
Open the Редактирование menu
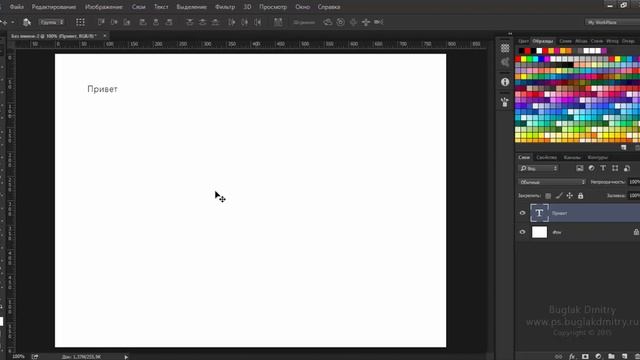coord(54,7)
